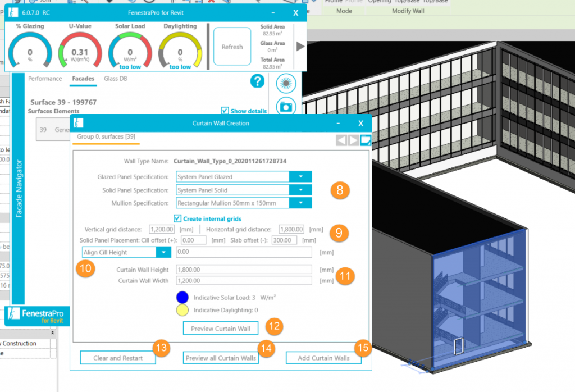This screenshot has width=575, height=392.
Task: Uncheck Create internal grids
Action: pyautogui.click(x=177, y=218)
